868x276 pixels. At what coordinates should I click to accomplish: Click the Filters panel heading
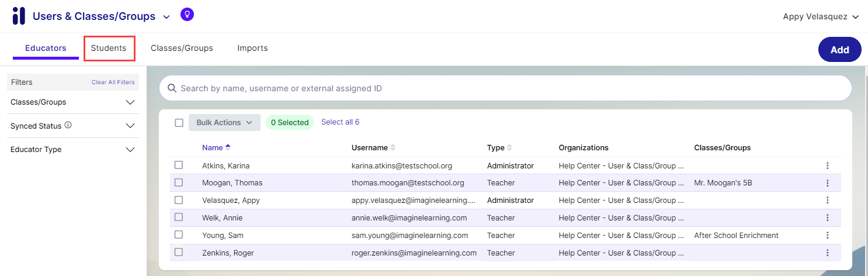pos(22,82)
